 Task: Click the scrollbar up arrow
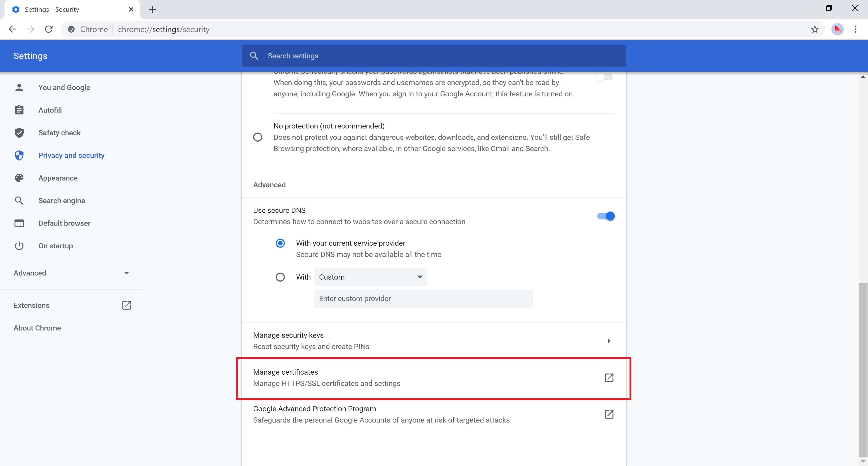click(x=863, y=77)
